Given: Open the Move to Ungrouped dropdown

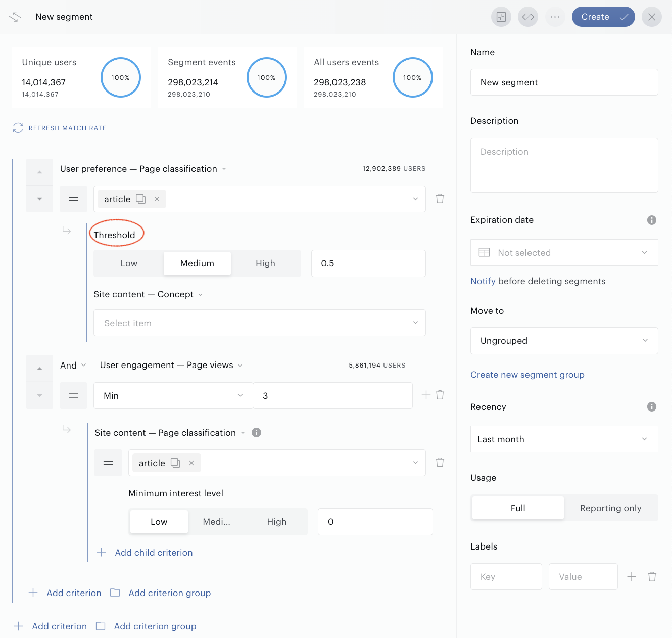Looking at the screenshot, I should point(564,341).
